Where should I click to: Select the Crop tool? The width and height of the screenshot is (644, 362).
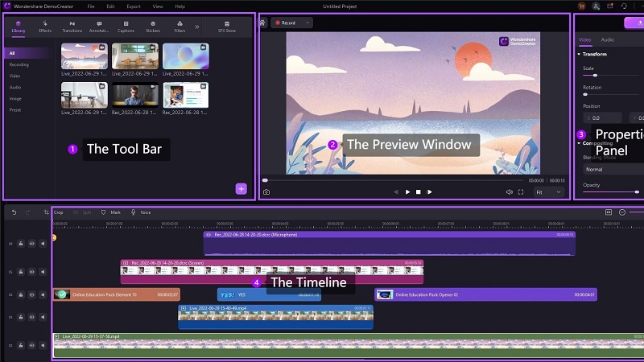(x=54, y=212)
